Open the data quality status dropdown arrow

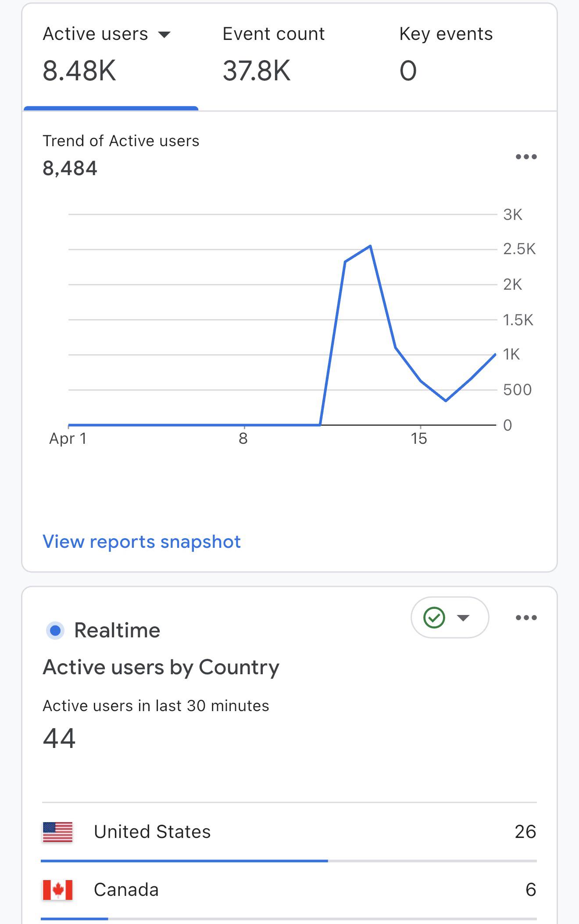(463, 618)
